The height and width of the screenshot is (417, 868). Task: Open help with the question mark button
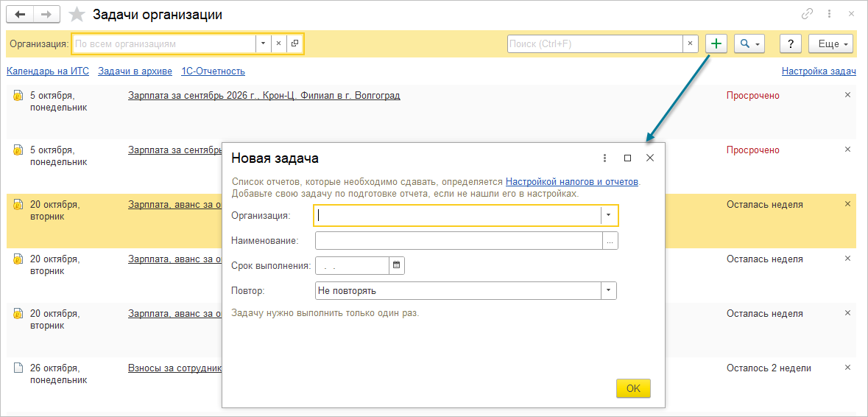tap(791, 43)
